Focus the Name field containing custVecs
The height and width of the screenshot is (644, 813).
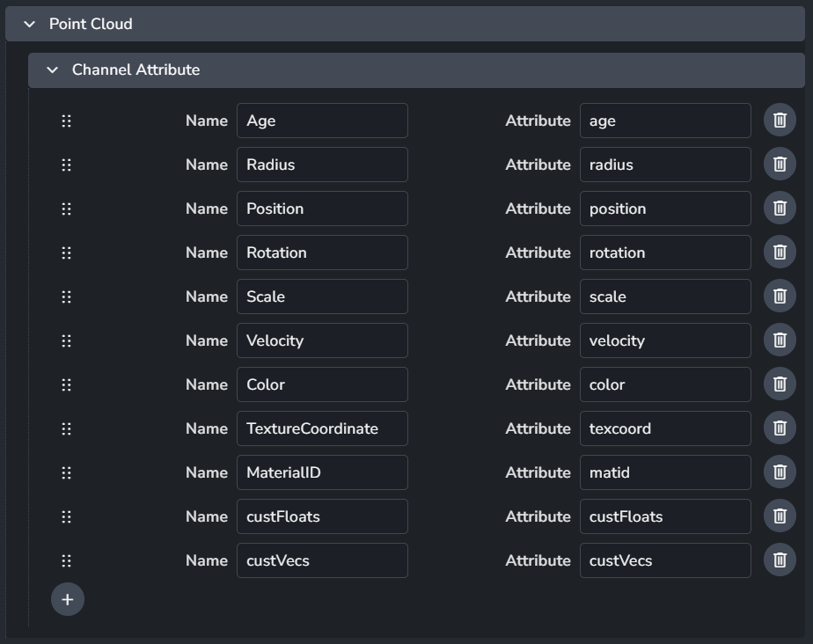(x=322, y=560)
